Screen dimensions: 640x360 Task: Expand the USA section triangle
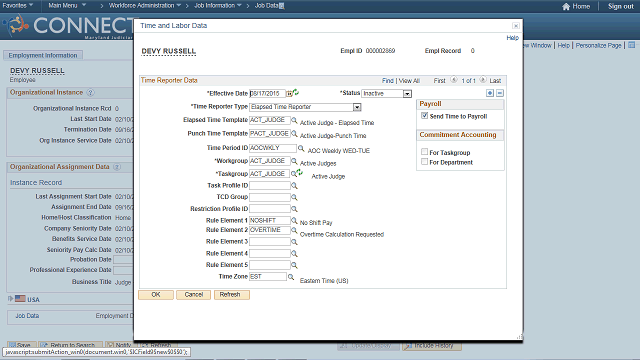click(x=10, y=299)
